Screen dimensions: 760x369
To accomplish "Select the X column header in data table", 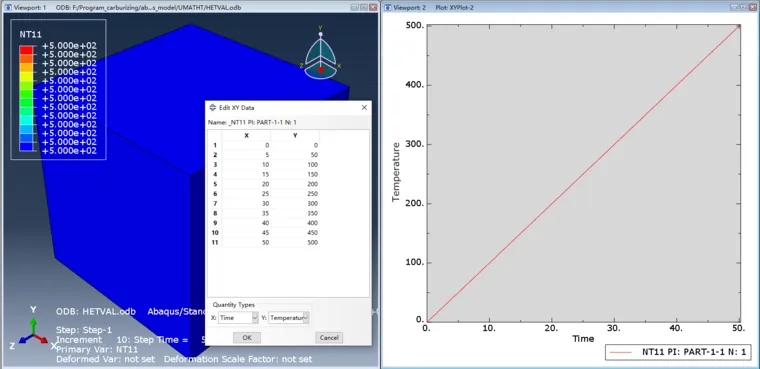I will [x=247, y=135].
